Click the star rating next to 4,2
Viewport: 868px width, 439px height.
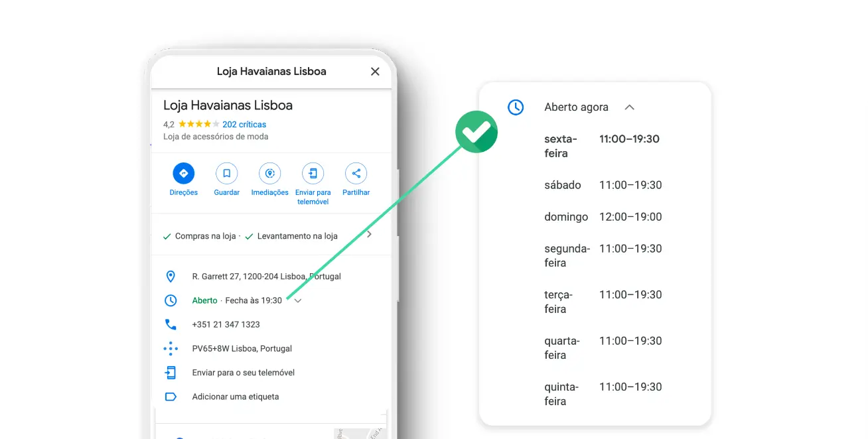click(198, 125)
